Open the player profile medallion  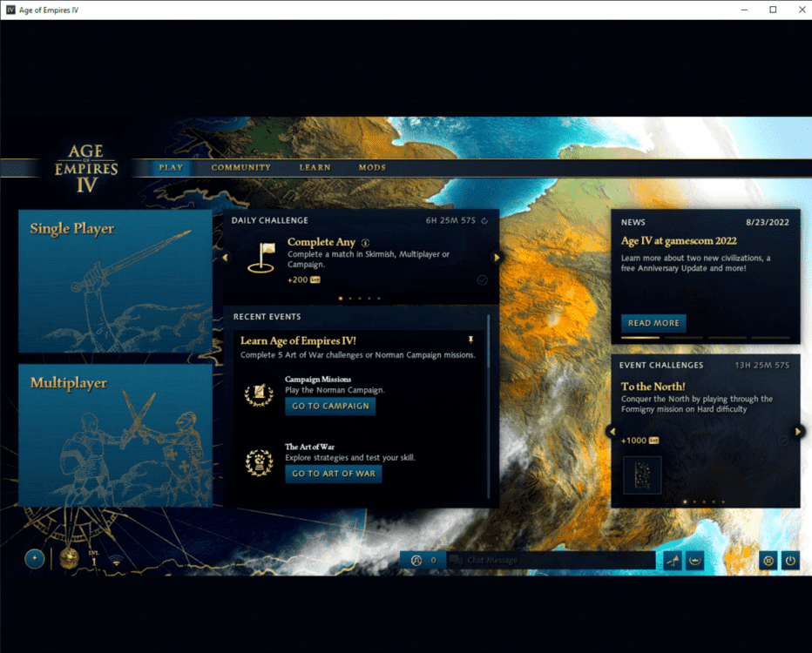click(x=69, y=559)
